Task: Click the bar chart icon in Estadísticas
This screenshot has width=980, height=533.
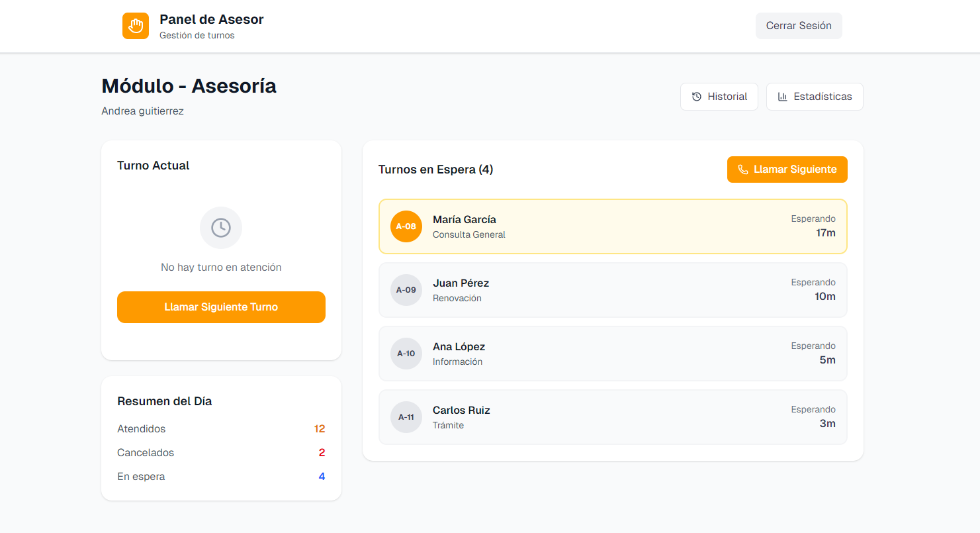Action: click(783, 97)
